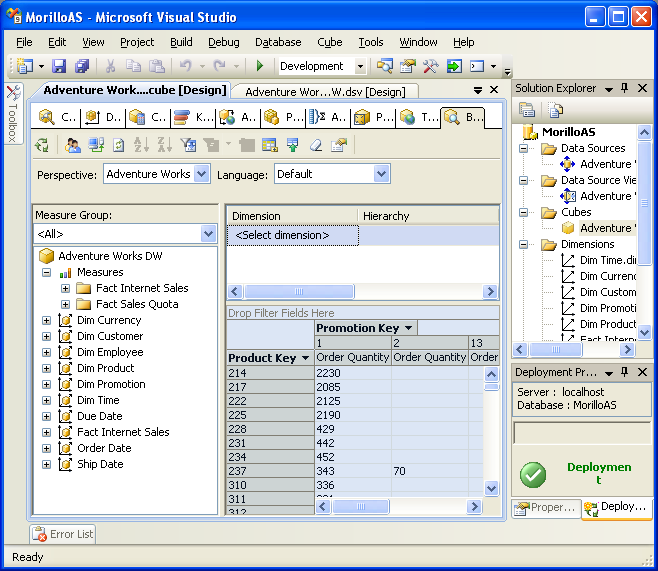
Task: Open the Perspective dropdown
Action: (x=201, y=174)
